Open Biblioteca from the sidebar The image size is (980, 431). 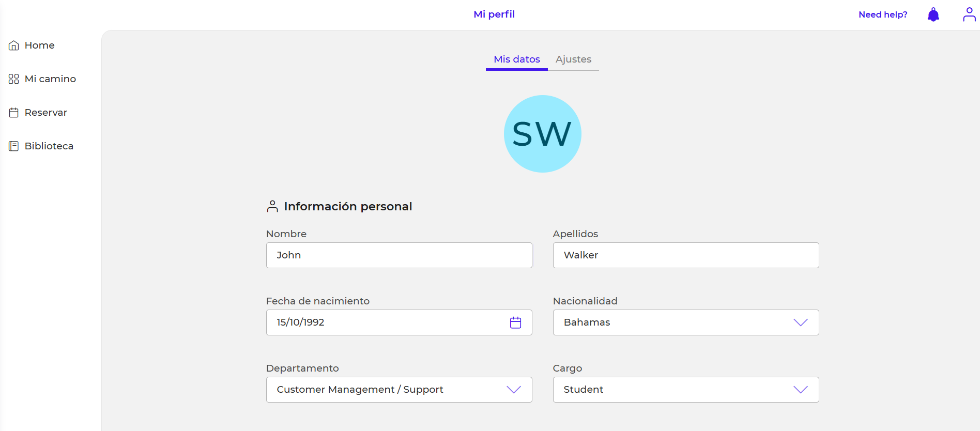(49, 146)
